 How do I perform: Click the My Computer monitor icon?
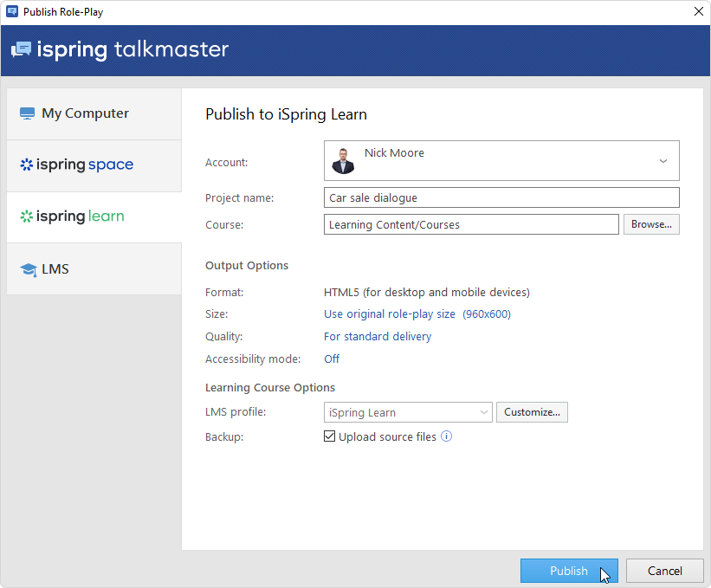pyautogui.click(x=27, y=113)
